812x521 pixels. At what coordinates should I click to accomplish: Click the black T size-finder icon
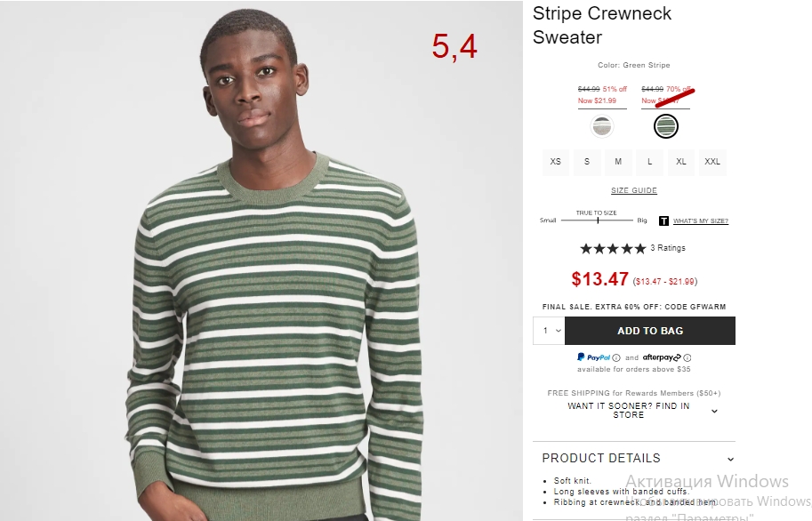[x=663, y=221]
